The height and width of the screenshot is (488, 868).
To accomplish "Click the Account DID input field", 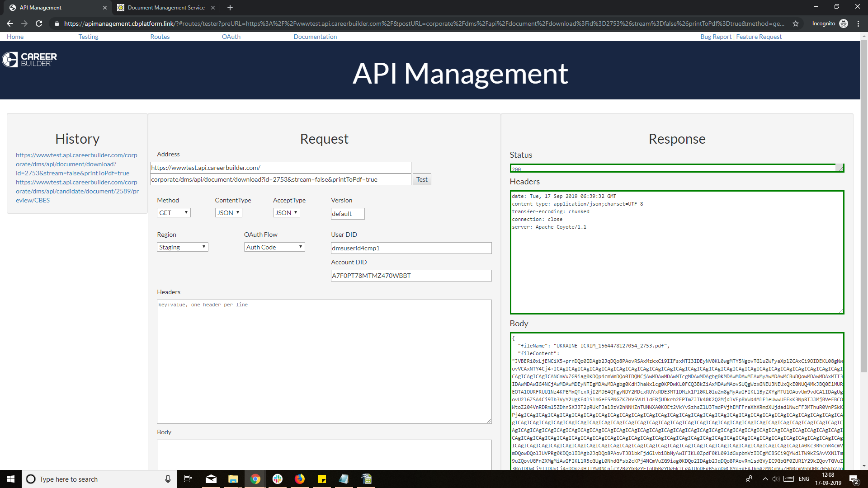I will pyautogui.click(x=411, y=276).
